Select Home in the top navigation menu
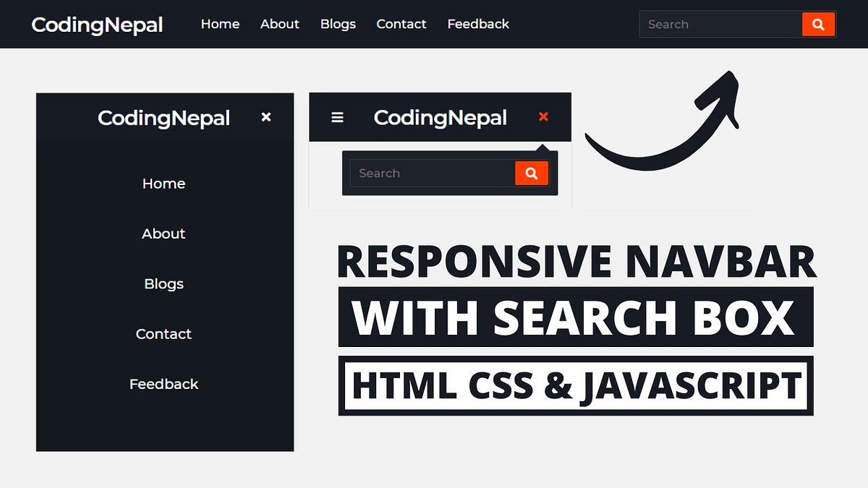The image size is (868, 488). click(220, 24)
